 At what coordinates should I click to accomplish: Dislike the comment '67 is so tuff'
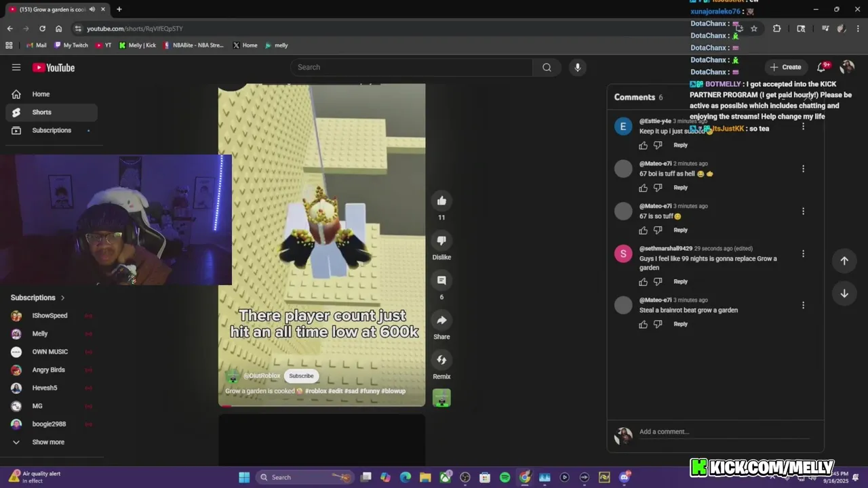658,230
